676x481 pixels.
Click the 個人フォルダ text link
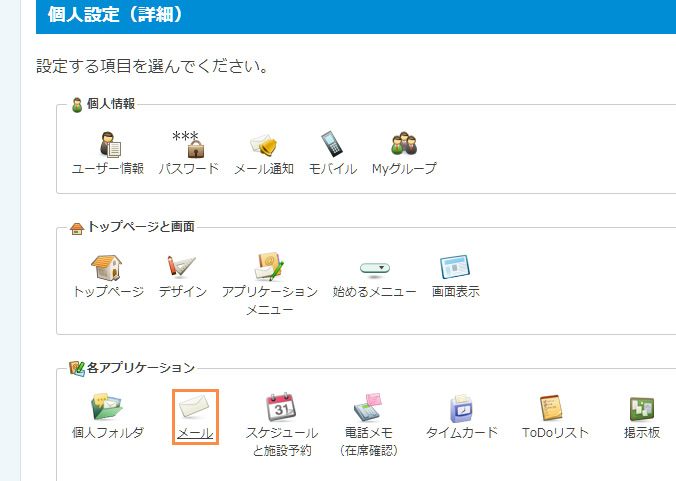(108, 432)
